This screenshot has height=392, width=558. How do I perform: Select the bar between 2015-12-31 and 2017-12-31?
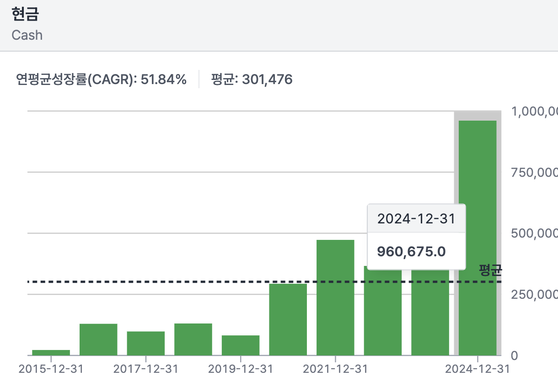98,339
